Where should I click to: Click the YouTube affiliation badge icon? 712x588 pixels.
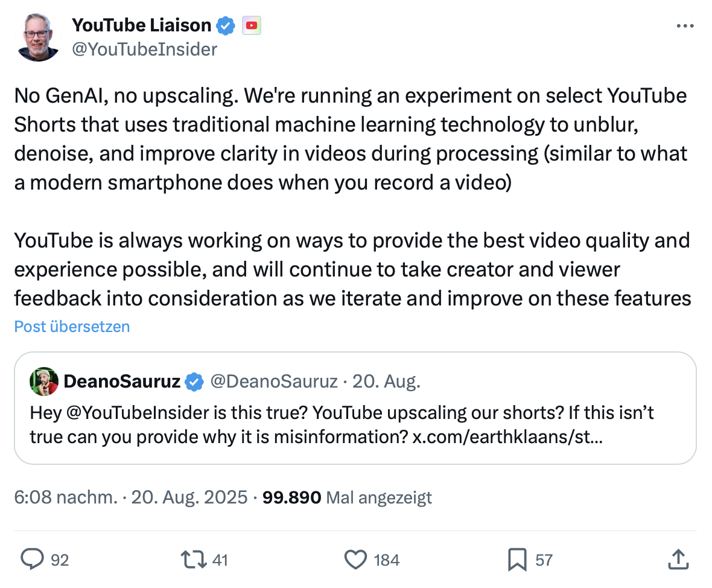point(251,25)
